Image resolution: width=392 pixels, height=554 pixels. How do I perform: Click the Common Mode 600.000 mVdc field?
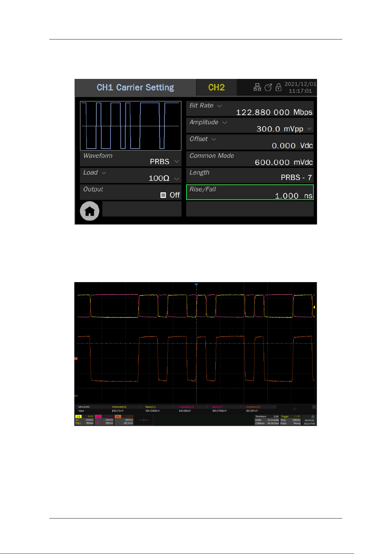[250, 159]
